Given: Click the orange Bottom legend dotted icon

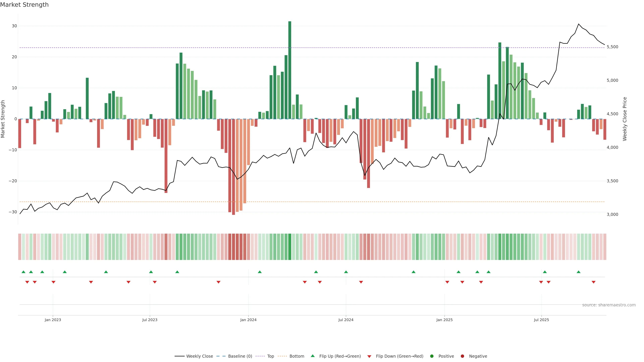Looking at the screenshot, I should (x=282, y=356).
